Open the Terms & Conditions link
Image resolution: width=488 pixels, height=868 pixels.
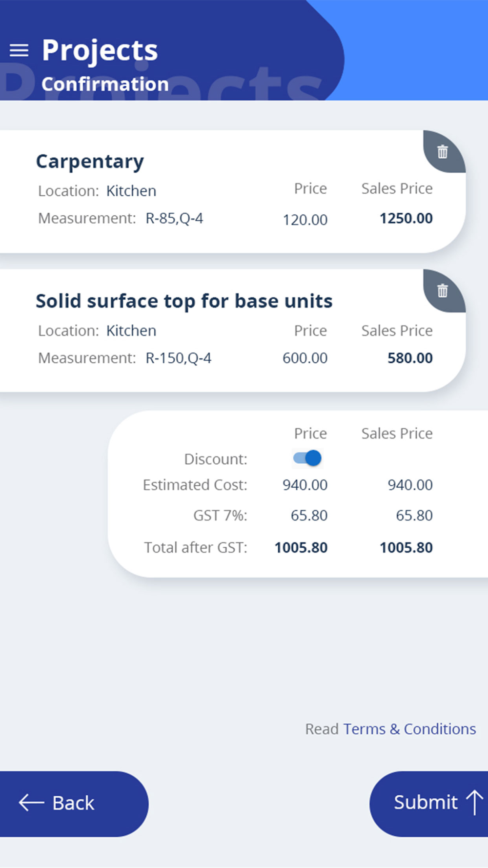click(409, 729)
